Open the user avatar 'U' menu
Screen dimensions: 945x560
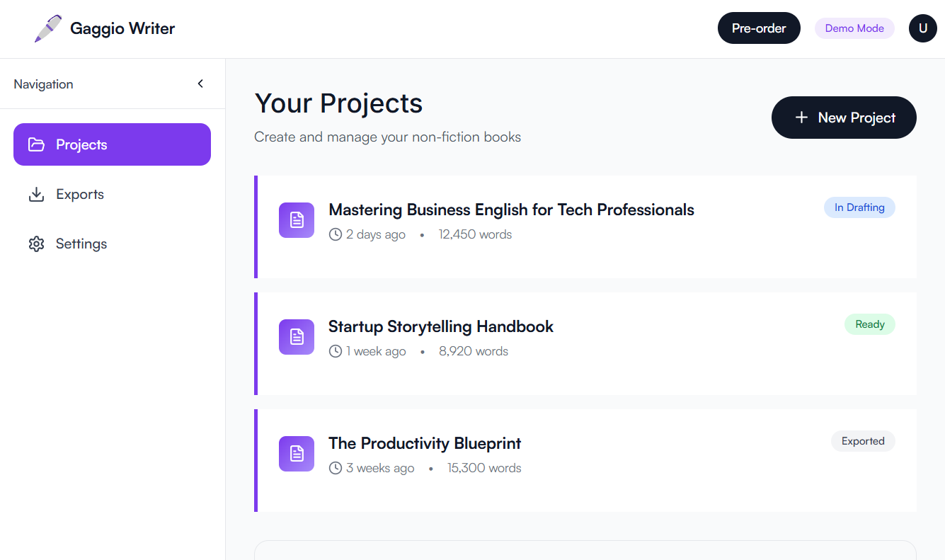coord(922,28)
